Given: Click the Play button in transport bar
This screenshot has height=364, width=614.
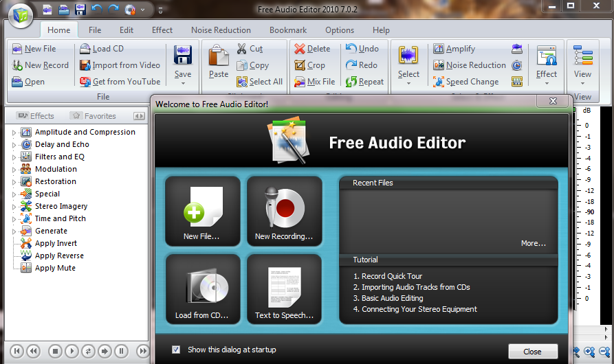Looking at the screenshot, I should pyautogui.click(x=72, y=351).
